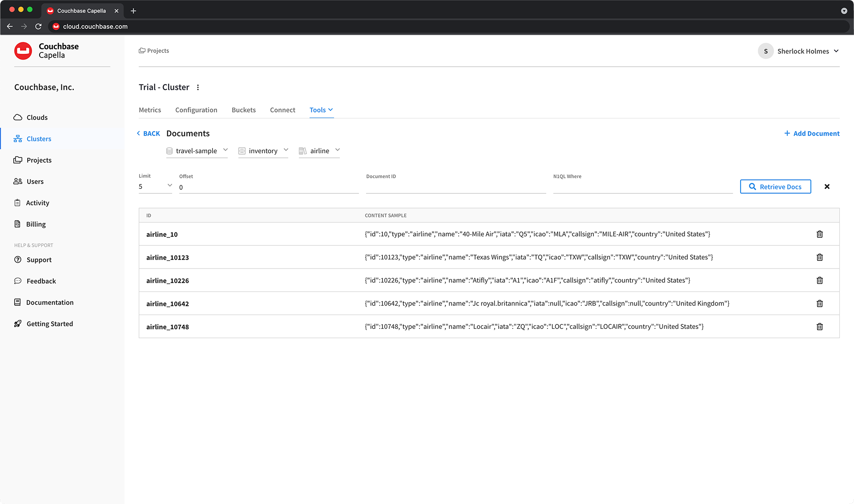The width and height of the screenshot is (854, 504).
Task: Delete the airline_10 document via trash icon
Action: tap(819, 234)
